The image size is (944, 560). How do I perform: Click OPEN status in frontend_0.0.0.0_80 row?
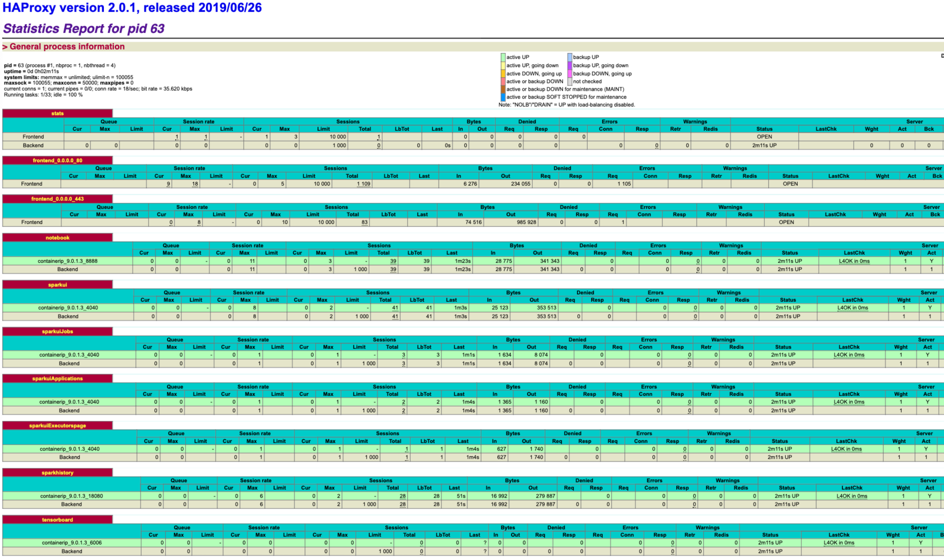tap(790, 184)
